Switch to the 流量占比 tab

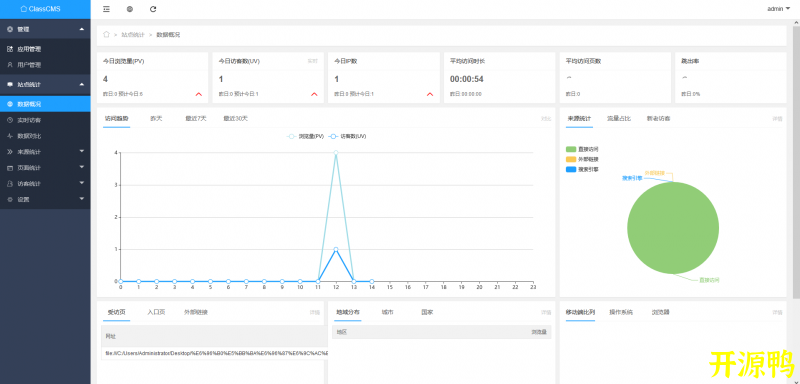[619, 118]
